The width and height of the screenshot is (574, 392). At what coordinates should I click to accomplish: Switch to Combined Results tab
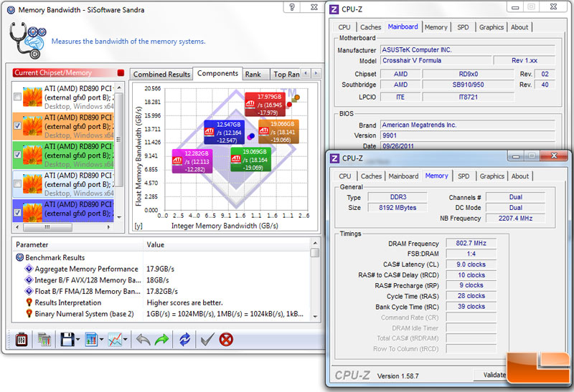click(x=161, y=75)
